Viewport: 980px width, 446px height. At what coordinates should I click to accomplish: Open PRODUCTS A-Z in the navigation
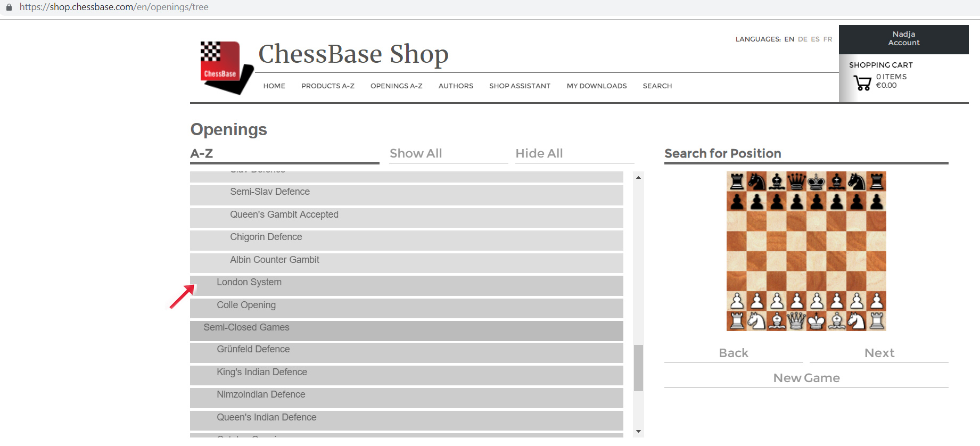click(328, 86)
